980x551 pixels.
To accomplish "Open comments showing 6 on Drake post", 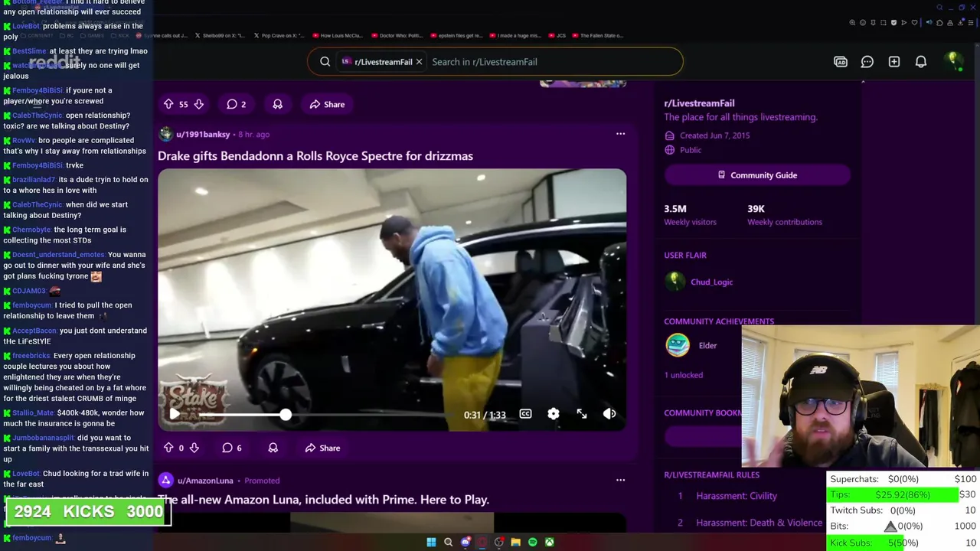I will [x=232, y=448].
